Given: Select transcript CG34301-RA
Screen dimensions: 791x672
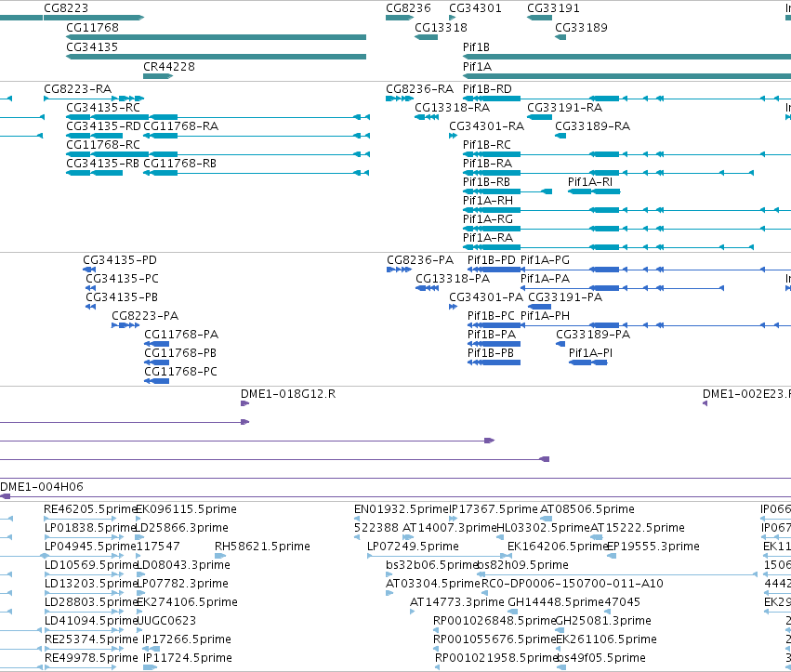Looking at the screenshot, I should pos(487,126).
